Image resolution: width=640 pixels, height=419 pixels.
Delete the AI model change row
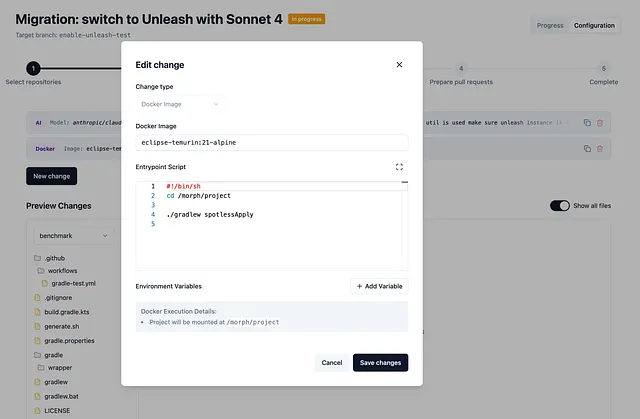coord(600,122)
